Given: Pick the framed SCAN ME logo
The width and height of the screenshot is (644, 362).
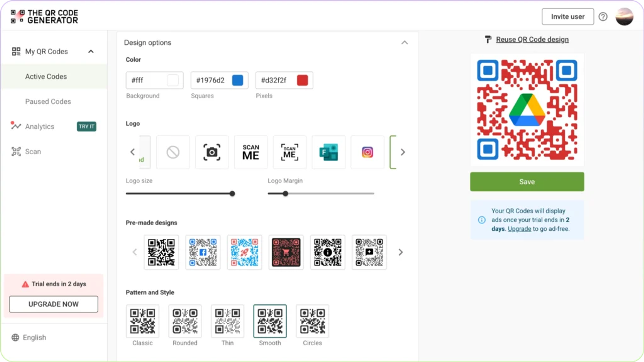Looking at the screenshot, I should pyautogui.click(x=290, y=152).
